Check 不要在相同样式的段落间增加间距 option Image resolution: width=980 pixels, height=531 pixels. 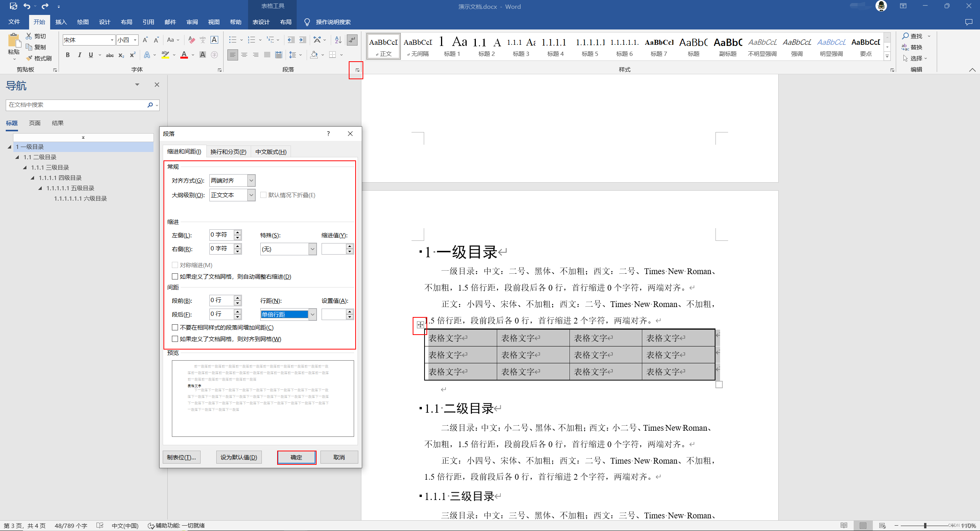click(175, 327)
